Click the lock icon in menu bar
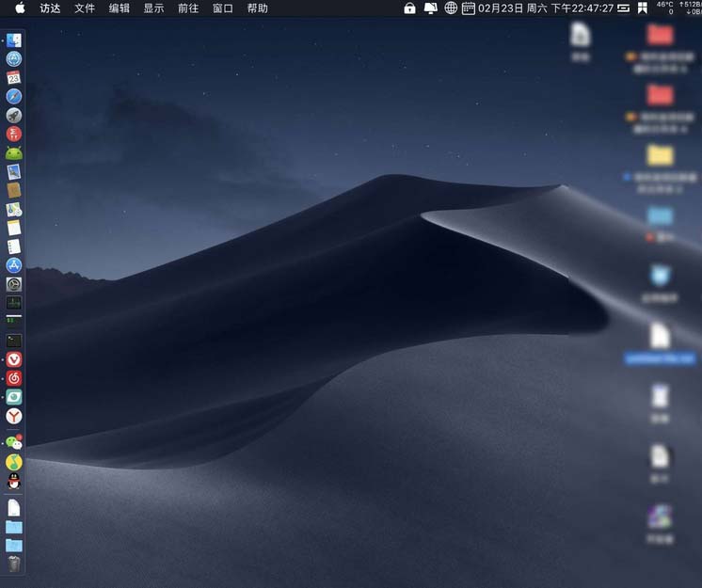Viewport: 702px width, 588px height. pos(409,8)
